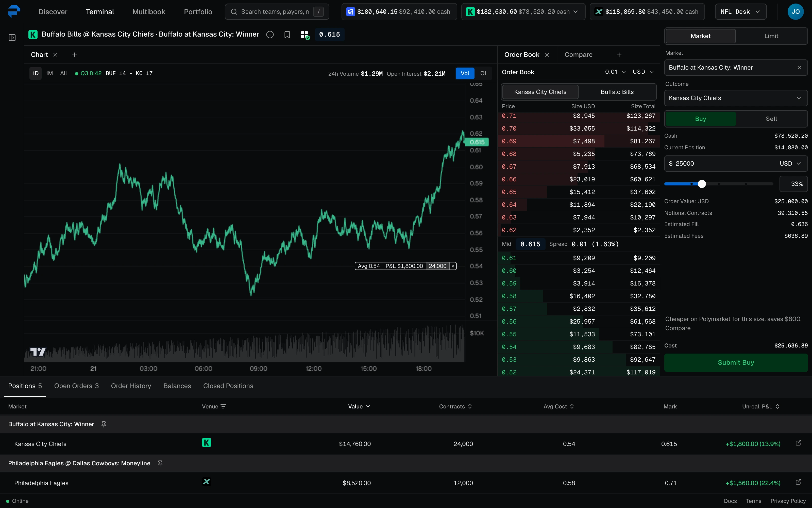Open order book USD unit dropdown
Screen dimensions: 812x508
click(643, 72)
